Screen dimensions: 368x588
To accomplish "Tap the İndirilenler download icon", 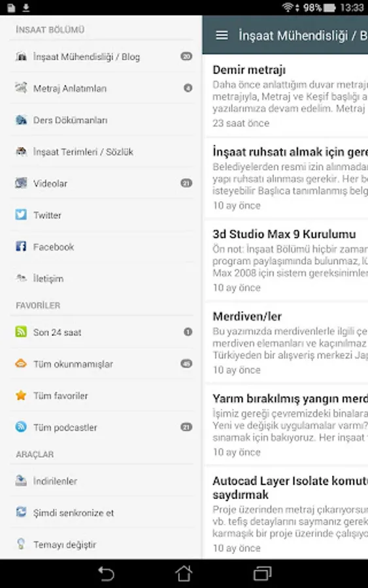I will (21, 481).
